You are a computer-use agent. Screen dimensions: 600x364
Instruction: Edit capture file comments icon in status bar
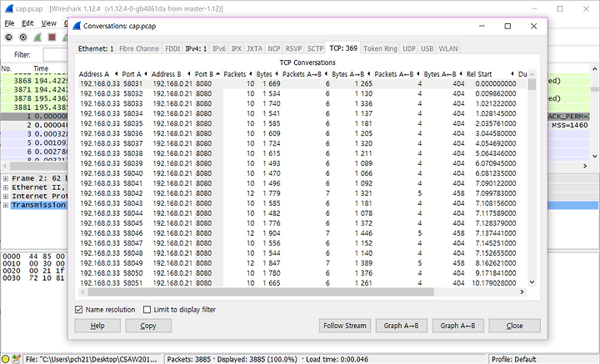pos(16,359)
